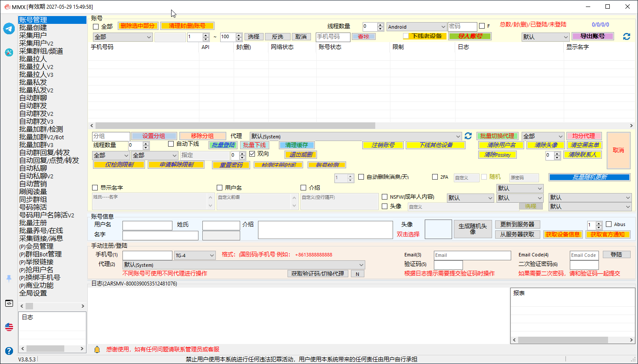Click the blue 批量随机更新 button
Screen dimensions: 638x364
(x=589, y=177)
